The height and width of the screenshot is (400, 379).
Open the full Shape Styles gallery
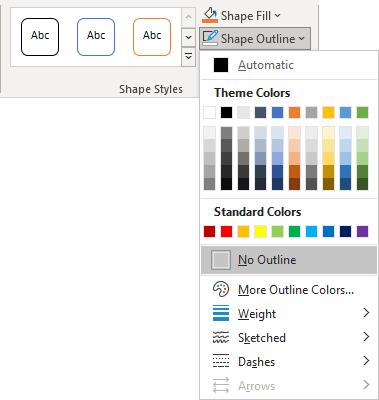pos(188,57)
